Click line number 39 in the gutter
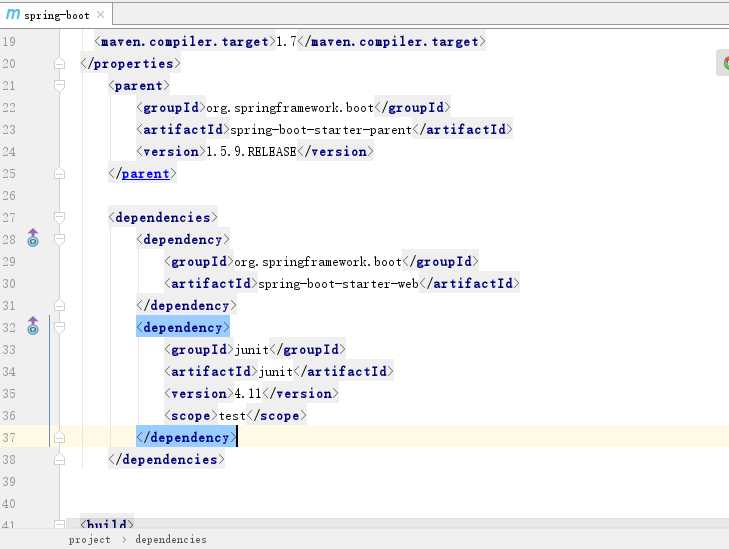 9,482
